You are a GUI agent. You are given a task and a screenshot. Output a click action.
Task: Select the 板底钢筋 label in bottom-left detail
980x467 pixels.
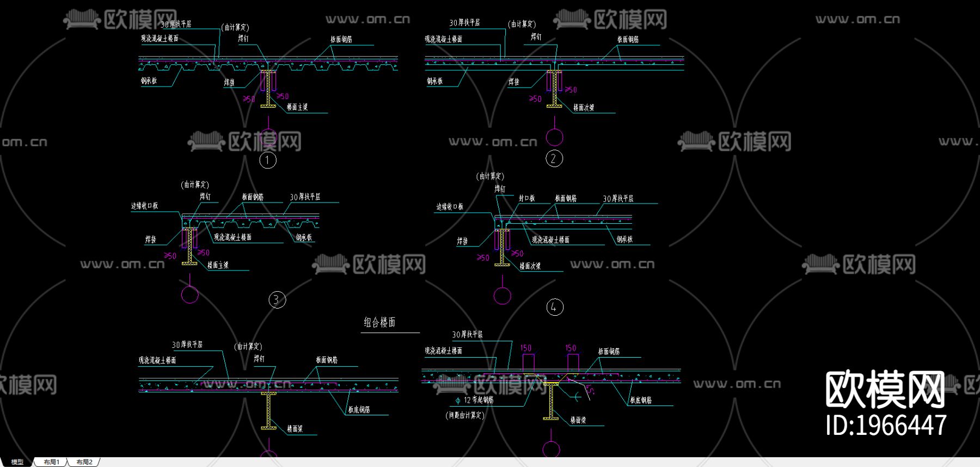click(x=359, y=409)
